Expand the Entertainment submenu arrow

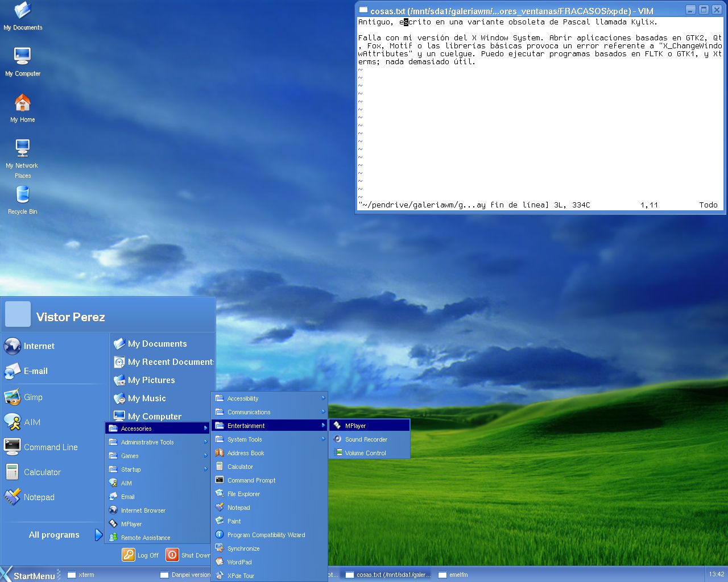coord(323,425)
